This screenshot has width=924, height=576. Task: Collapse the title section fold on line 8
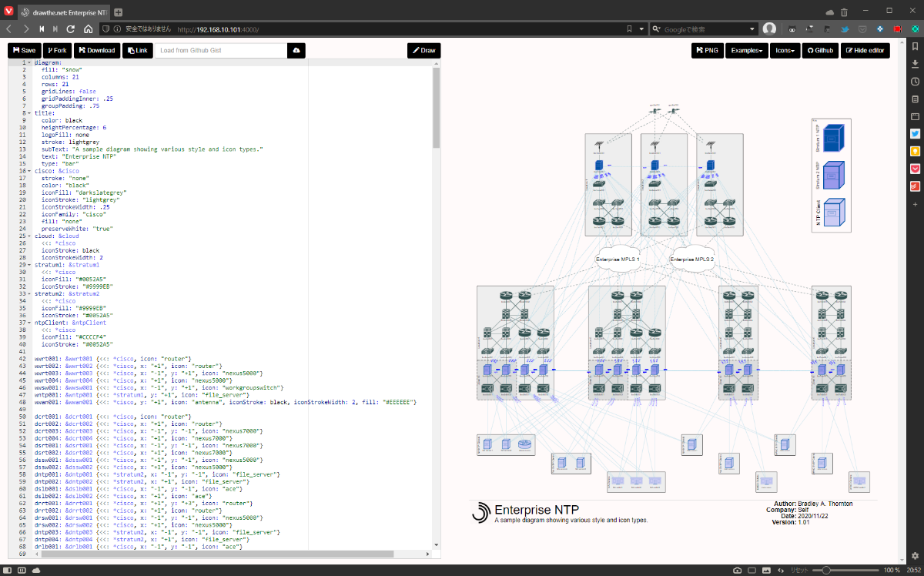pos(30,113)
